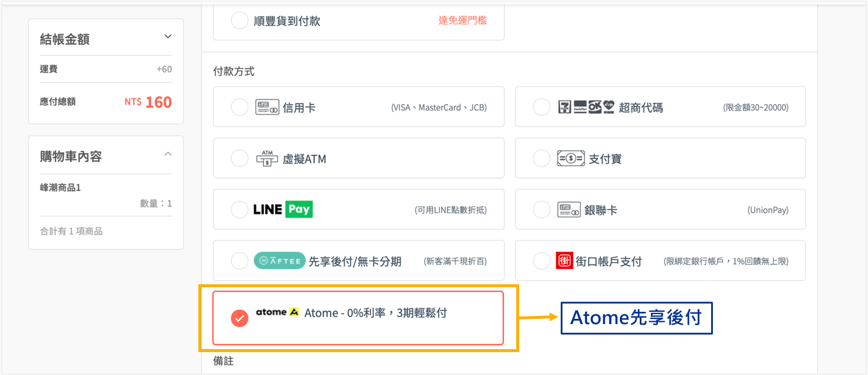Choose the 順豐貨到付款 shipping radio button
The image size is (868, 375).
tap(239, 21)
